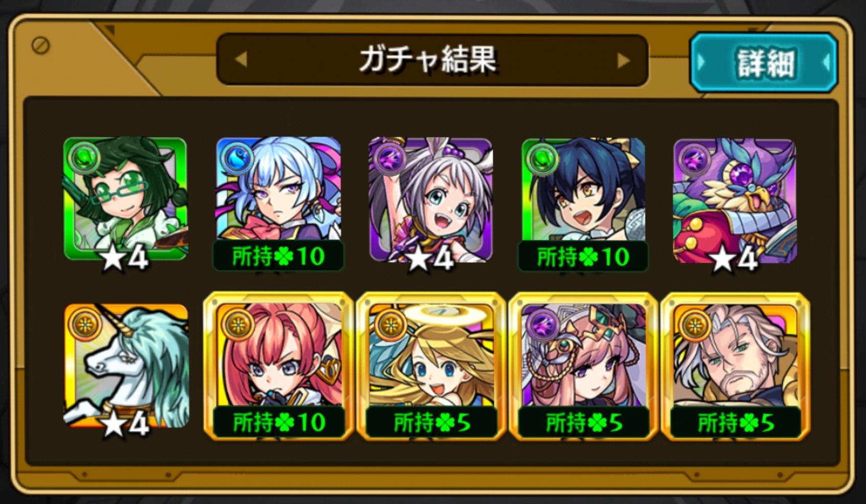Open the 詳細 details button
Image resolution: width=866 pixels, height=504 pixels.
click(763, 63)
